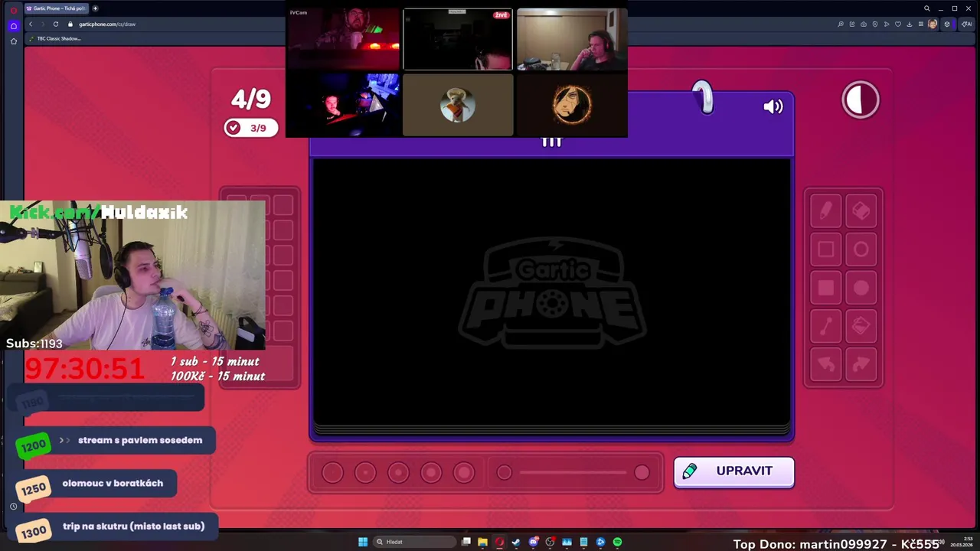Click the round timer indicator
This screenshot has width=980, height=551.
pyautogui.click(x=861, y=99)
